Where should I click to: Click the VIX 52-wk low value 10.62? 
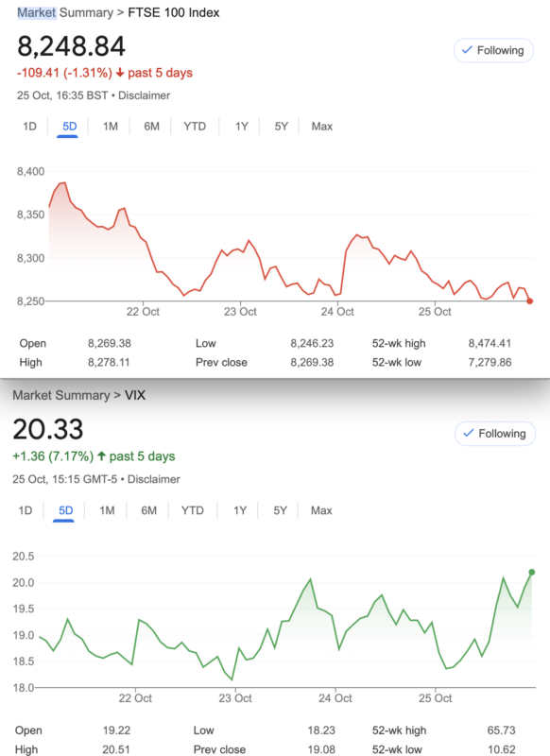click(501, 749)
